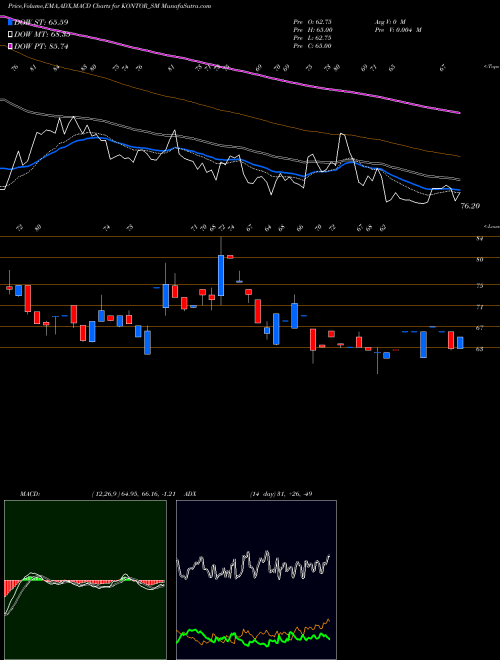
Task: Click the 'Pre L: 62.75' low value
Action: pyautogui.click(x=312, y=38)
